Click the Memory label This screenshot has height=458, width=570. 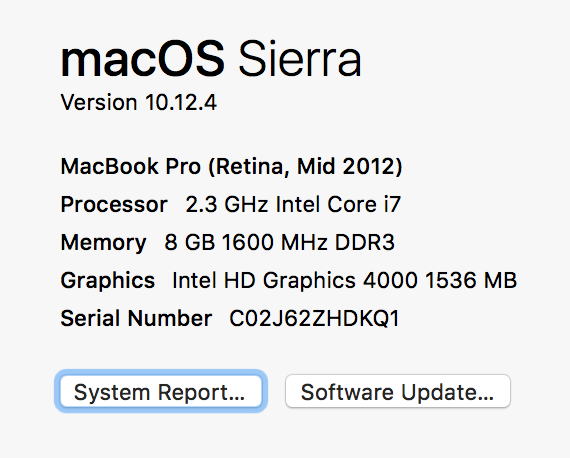coord(104,243)
